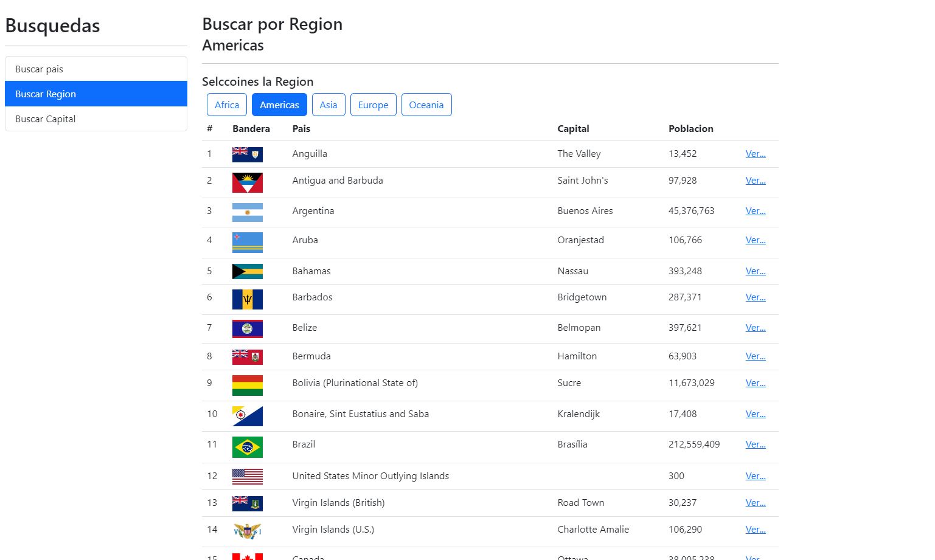Image resolution: width=935 pixels, height=560 pixels.
Task: Click the Busquedas heading
Action: [x=52, y=26]
